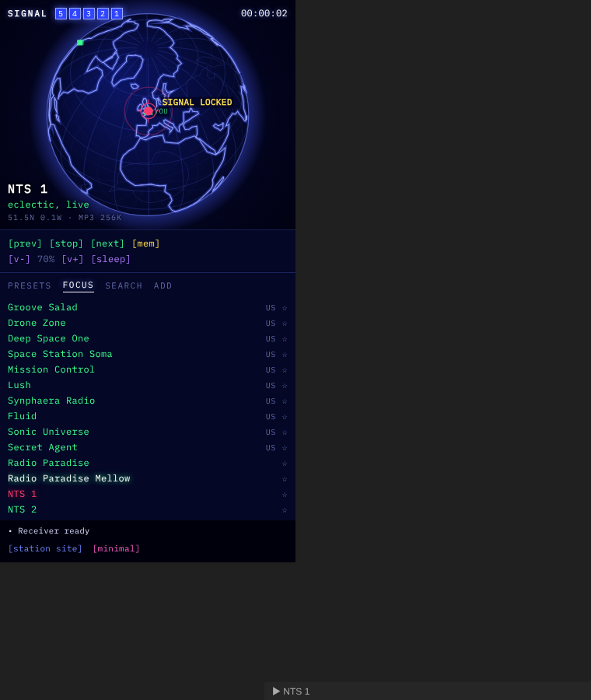This screenshot has height=700, width=591.
Task: Tune to Lush
Action: click(x=19, y=385)
